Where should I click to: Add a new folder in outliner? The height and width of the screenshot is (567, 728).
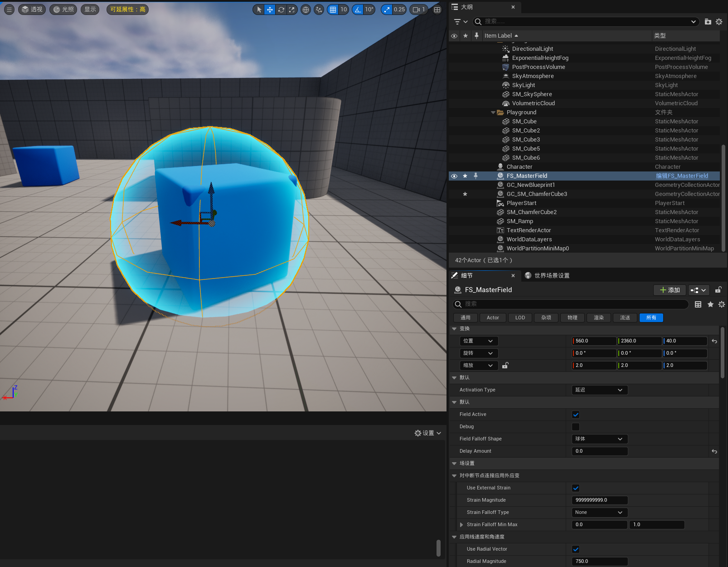tap(708, 22)
